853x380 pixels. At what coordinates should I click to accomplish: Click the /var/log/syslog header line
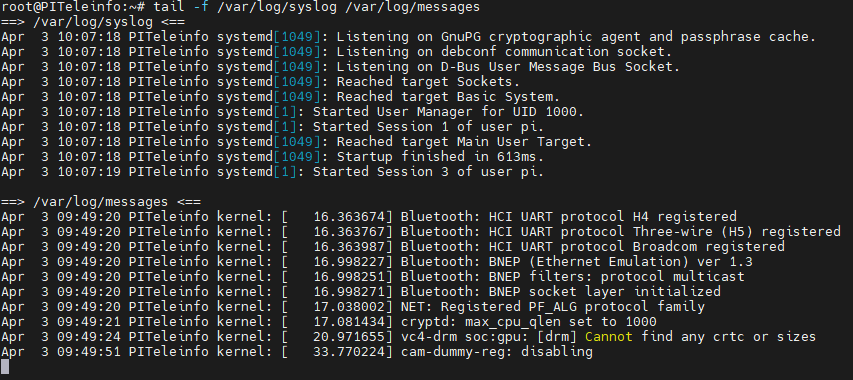pyautogui.click(x=93, y=22)
